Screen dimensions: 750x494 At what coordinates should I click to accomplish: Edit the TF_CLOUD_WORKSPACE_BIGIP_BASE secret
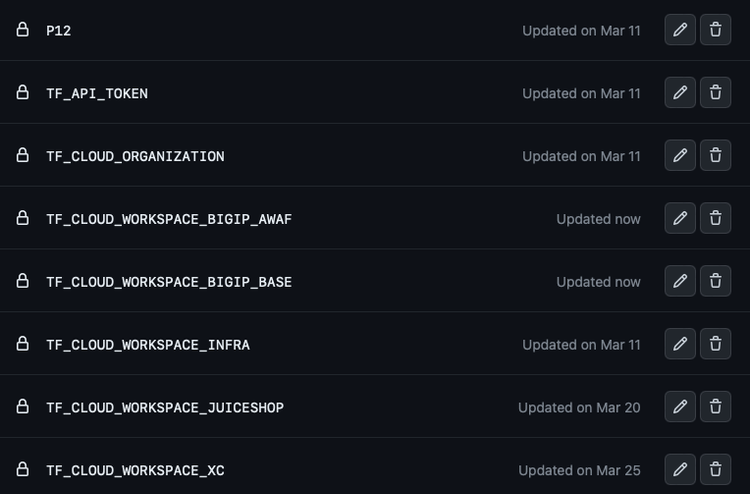(x=680, y=281)
